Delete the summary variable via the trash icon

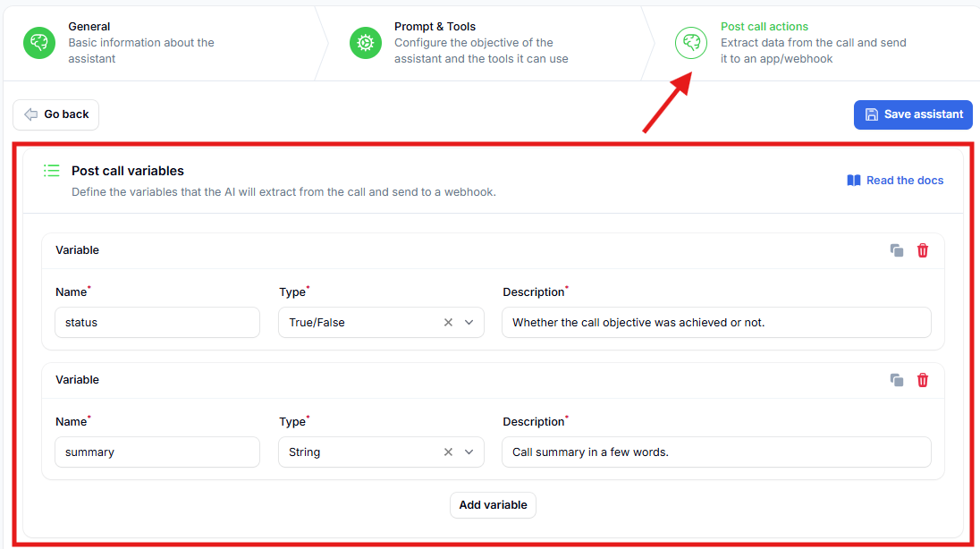[922, 380]
